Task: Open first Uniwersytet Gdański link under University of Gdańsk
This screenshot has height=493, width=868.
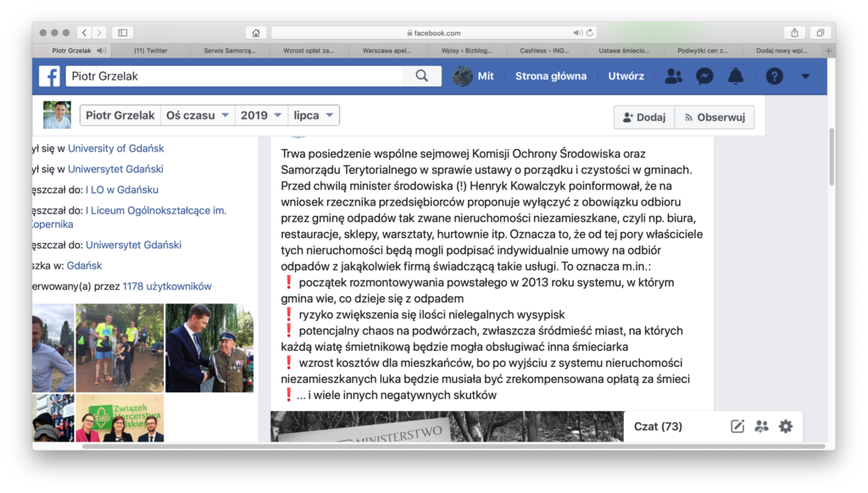Action: click(x=115, y=169)
